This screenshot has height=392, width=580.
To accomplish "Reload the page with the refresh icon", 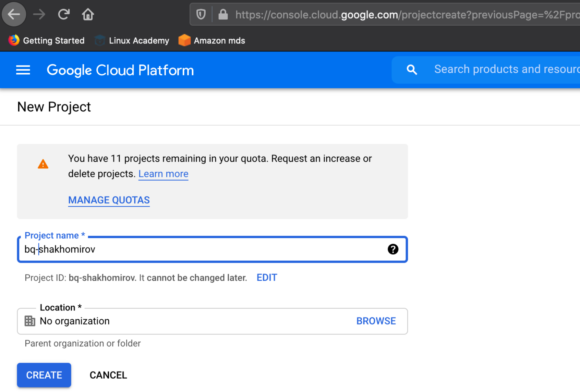I will pos(64,14).
